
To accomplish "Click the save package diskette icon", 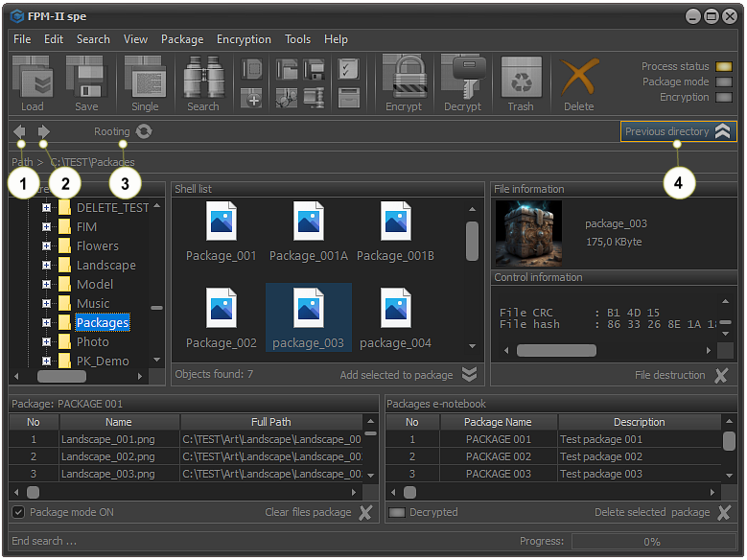I will (x=314, y=69).
